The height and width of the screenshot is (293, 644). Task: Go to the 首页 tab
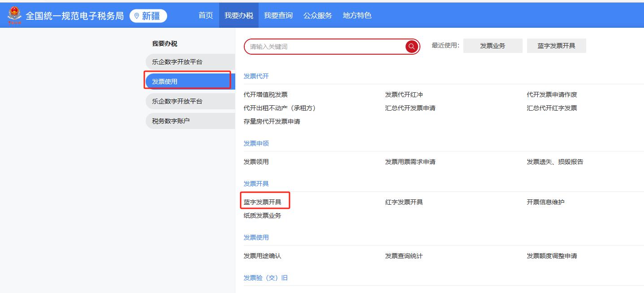tap(206, 15)
